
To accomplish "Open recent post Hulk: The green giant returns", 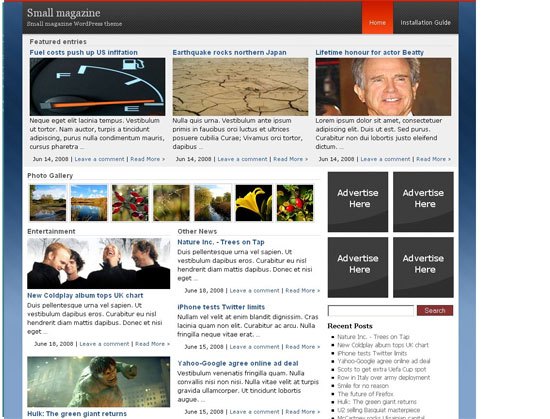I will 377,402.
